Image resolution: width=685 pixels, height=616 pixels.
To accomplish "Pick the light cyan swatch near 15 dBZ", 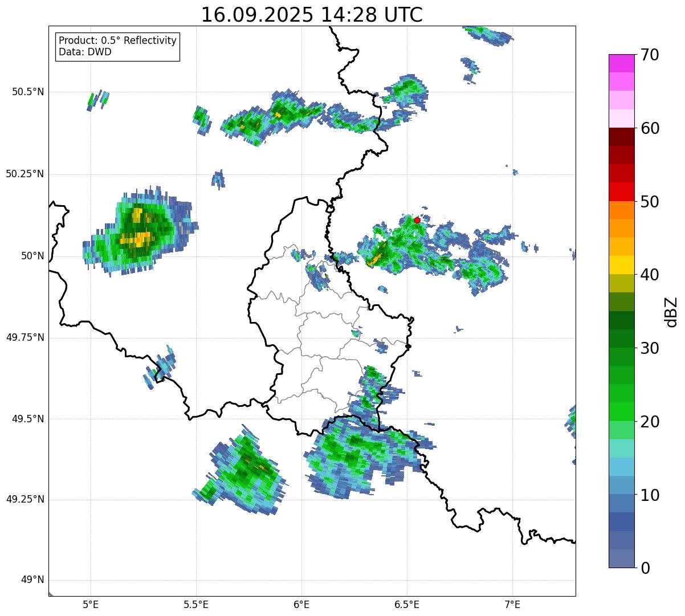I will coord(621,448).
